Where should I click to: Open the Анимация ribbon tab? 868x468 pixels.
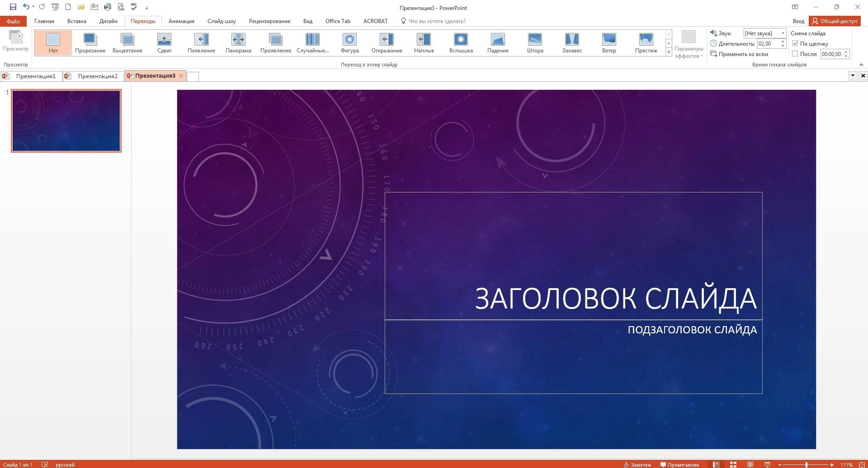point(181,21)
